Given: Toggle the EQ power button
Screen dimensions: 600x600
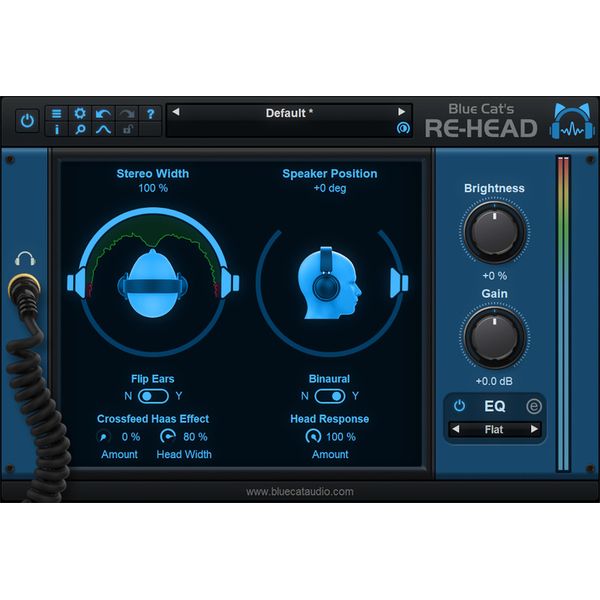Looking at the screenshot, I should tap(459, 406).
